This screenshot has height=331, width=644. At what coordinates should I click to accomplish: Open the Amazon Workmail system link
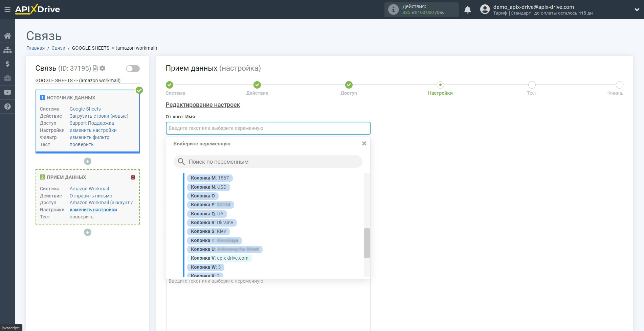coord(89,189)
